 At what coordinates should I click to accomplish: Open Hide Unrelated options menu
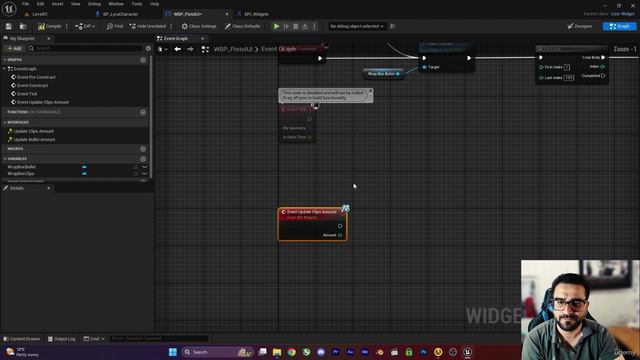point(171,26)
